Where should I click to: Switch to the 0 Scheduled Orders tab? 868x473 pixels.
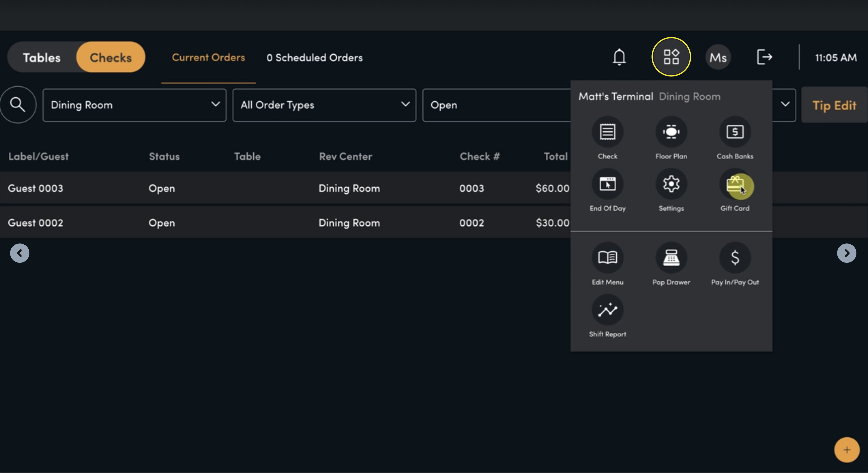pos(314,58)
